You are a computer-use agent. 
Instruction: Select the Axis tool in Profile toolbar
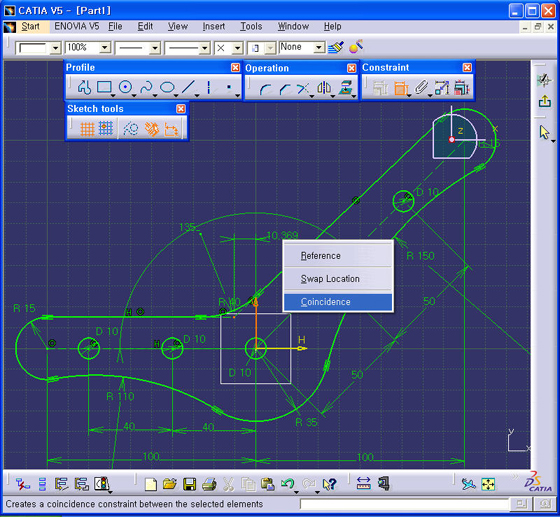click(x=209, y=87)
